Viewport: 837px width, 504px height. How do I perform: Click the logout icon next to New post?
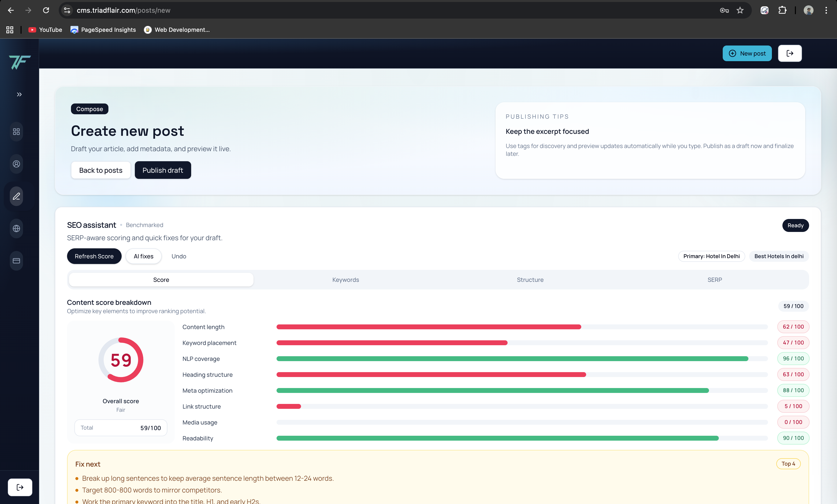click(790, 53)
